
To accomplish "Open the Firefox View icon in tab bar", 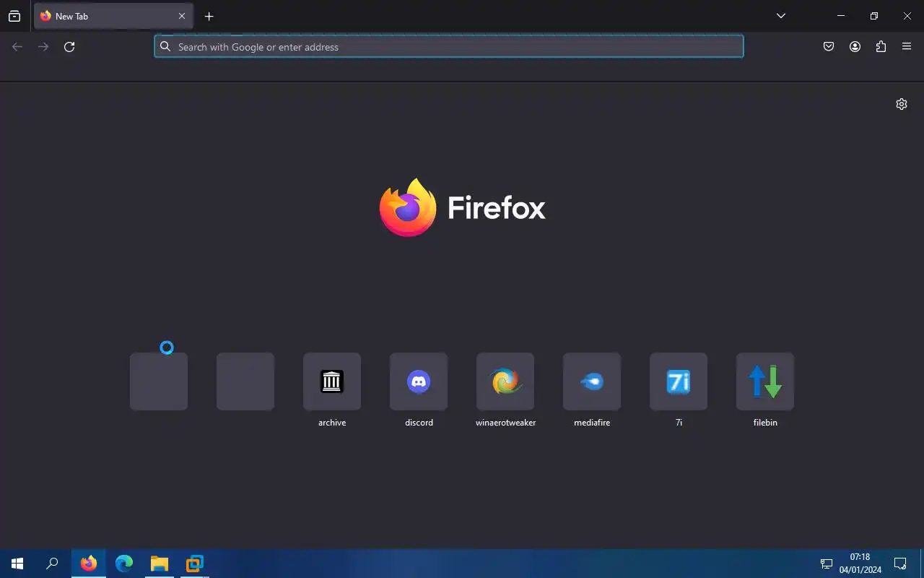I will pos(14,16).
